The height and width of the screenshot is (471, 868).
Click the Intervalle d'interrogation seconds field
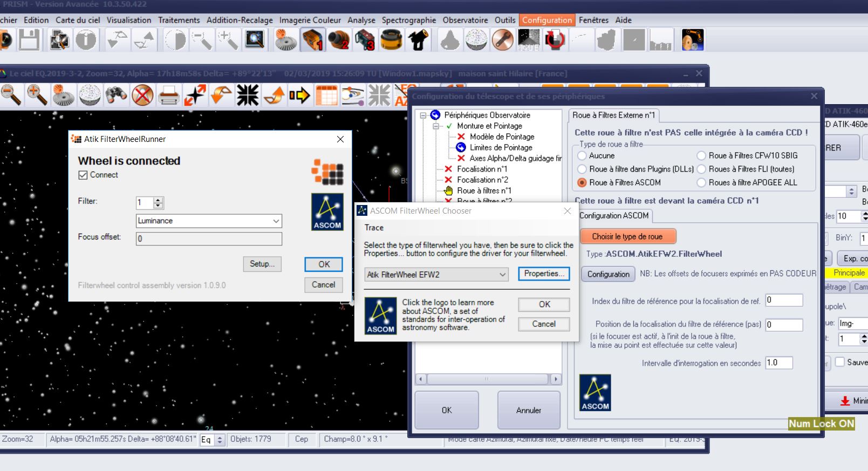point(778,363)
